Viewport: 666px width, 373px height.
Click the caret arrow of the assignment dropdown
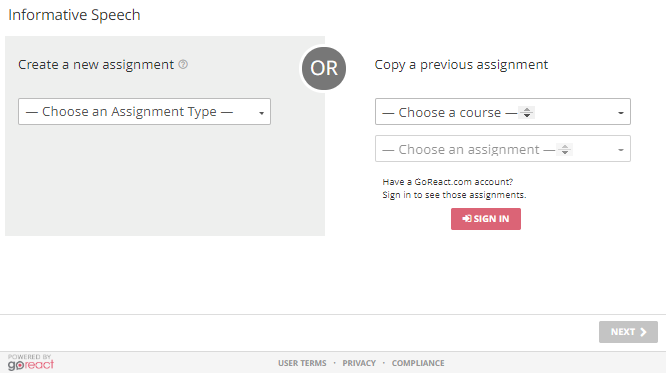[621, 150]
